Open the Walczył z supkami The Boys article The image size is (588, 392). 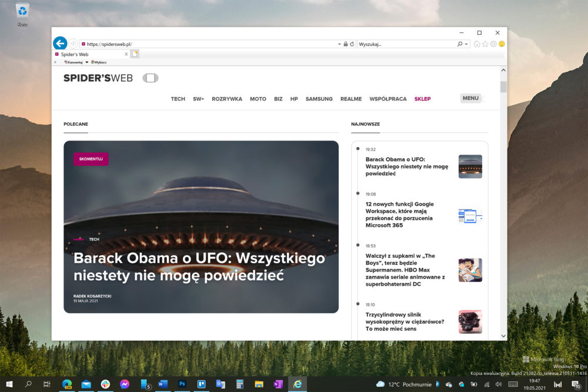(x=405, y=270)
